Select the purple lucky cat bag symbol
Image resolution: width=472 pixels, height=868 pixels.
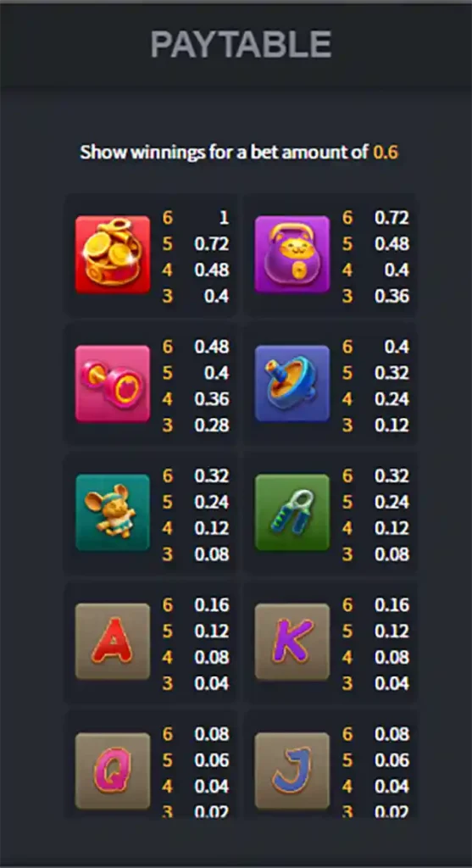click(292, 254)
